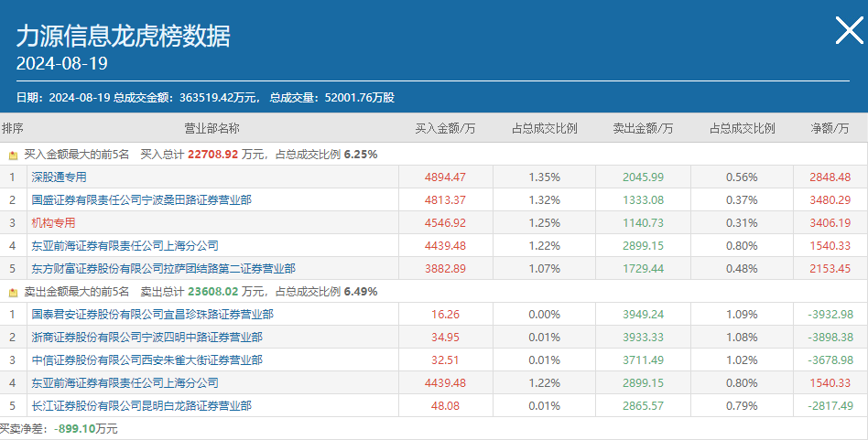868x440 pixels.
Task: Select sell amount 2865.57
Action: (643, 406)
